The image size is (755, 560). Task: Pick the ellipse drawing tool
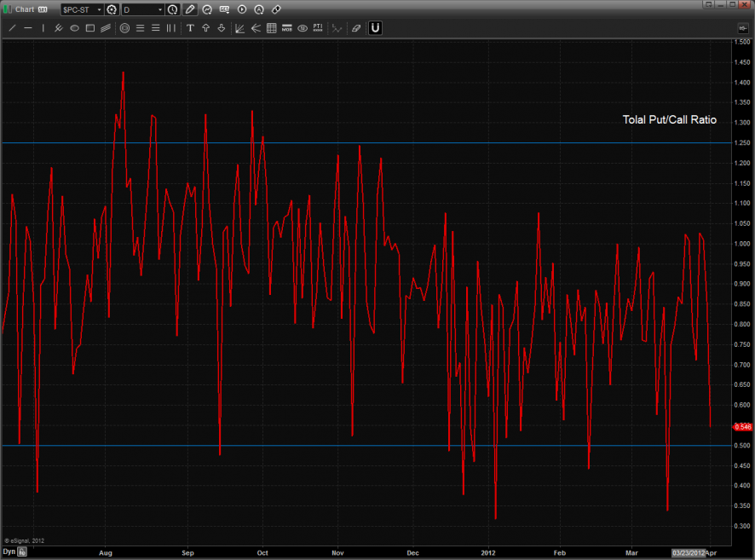(x=74, y=28)
